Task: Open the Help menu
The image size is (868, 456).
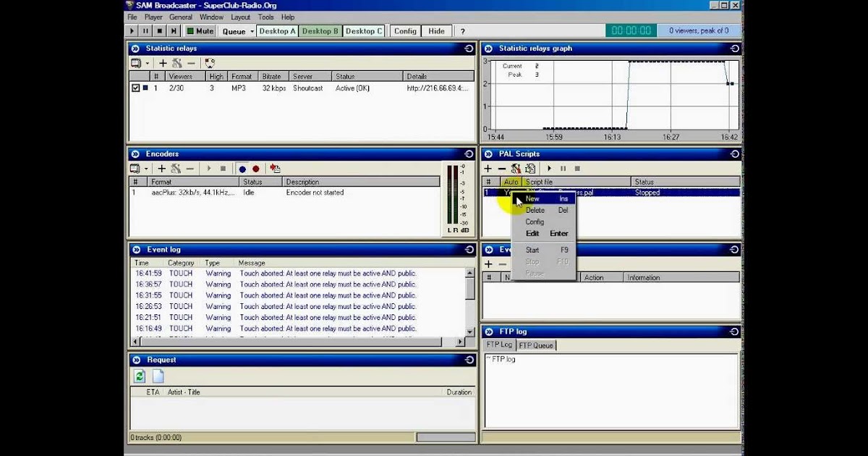Action: click(x=288, y=17)
